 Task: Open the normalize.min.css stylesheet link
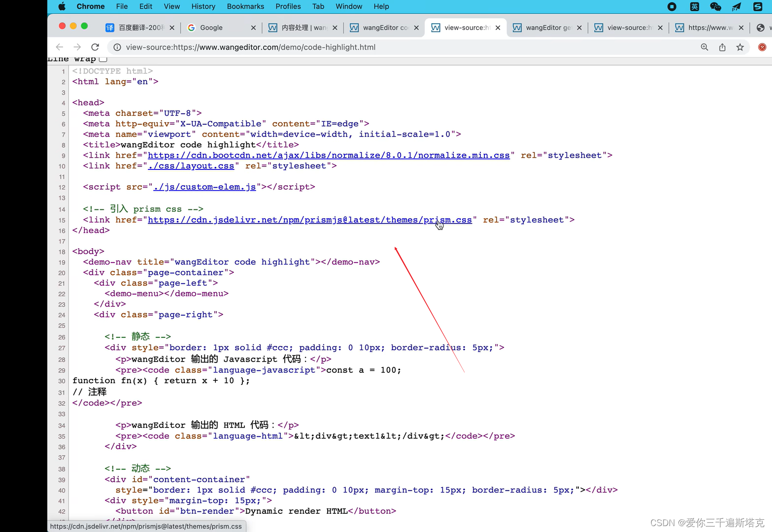(329, 155)
